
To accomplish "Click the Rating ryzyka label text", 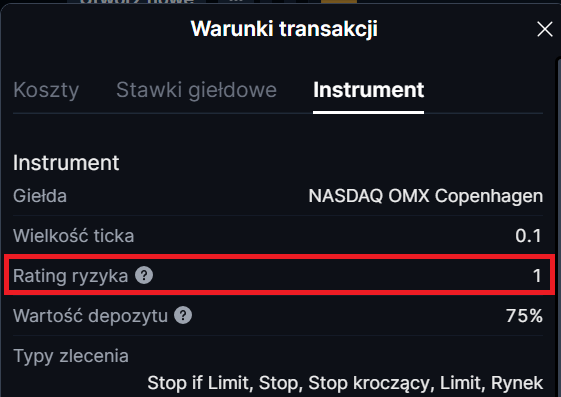I will (x=70, y=276).
